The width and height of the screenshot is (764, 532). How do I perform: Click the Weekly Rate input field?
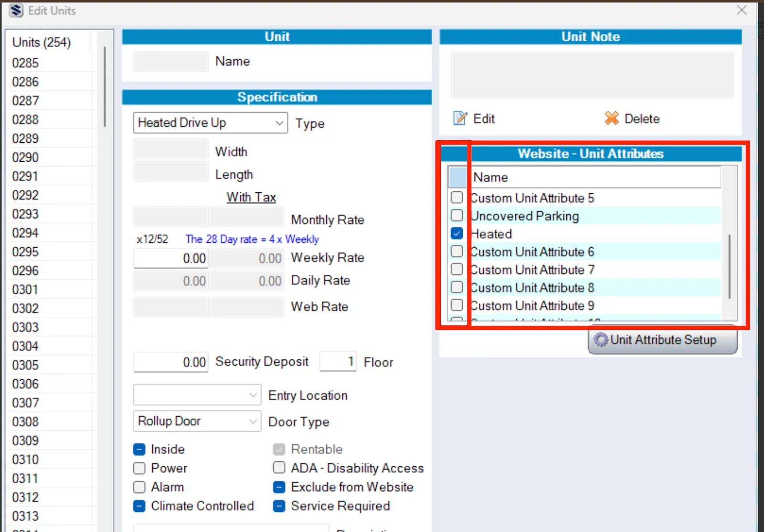[171, 258]
